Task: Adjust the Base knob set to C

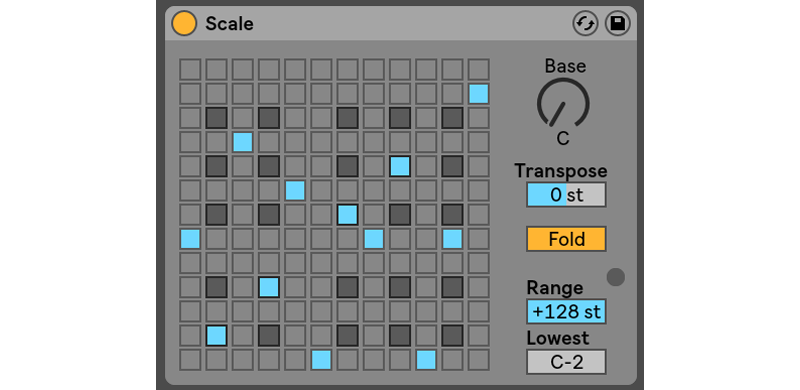Action: pos(563,104)
